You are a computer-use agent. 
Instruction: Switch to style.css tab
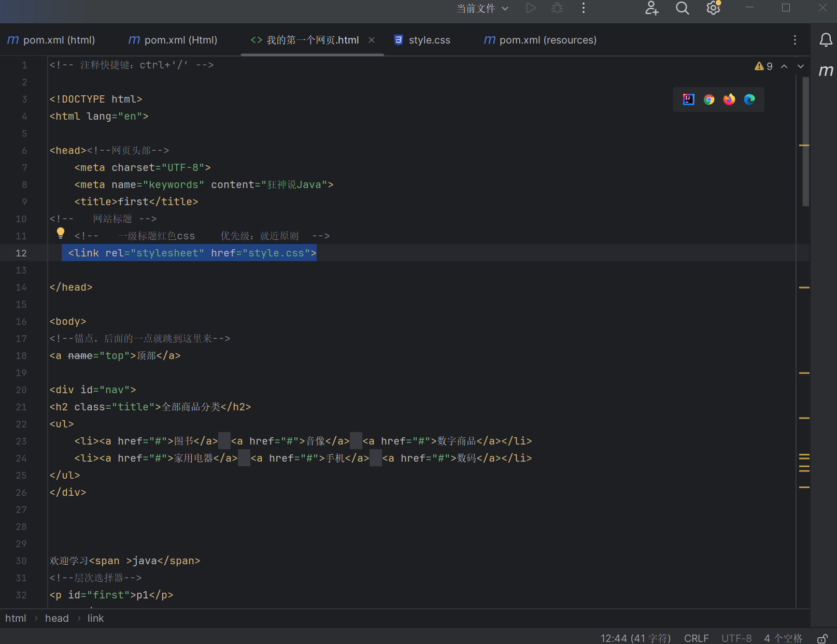point(422,40)
